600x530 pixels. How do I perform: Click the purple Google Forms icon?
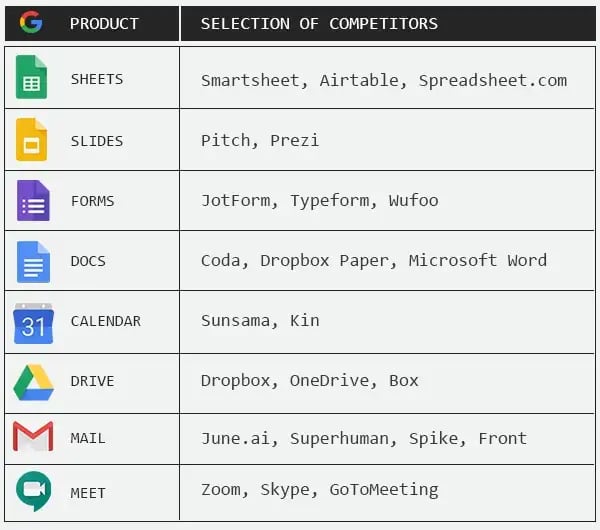[x=33, y=201]
